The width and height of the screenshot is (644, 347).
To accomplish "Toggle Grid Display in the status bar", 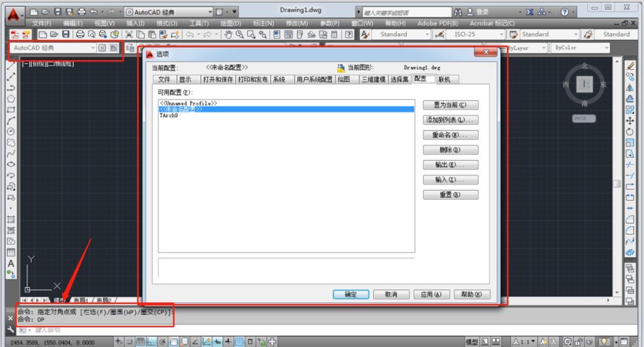I will [141, 342].
